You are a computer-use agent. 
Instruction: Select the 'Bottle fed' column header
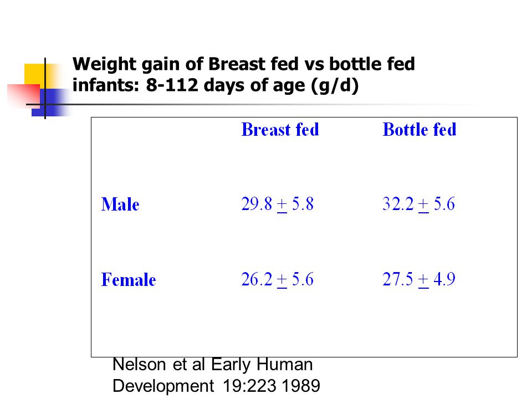tap(420, 130)
